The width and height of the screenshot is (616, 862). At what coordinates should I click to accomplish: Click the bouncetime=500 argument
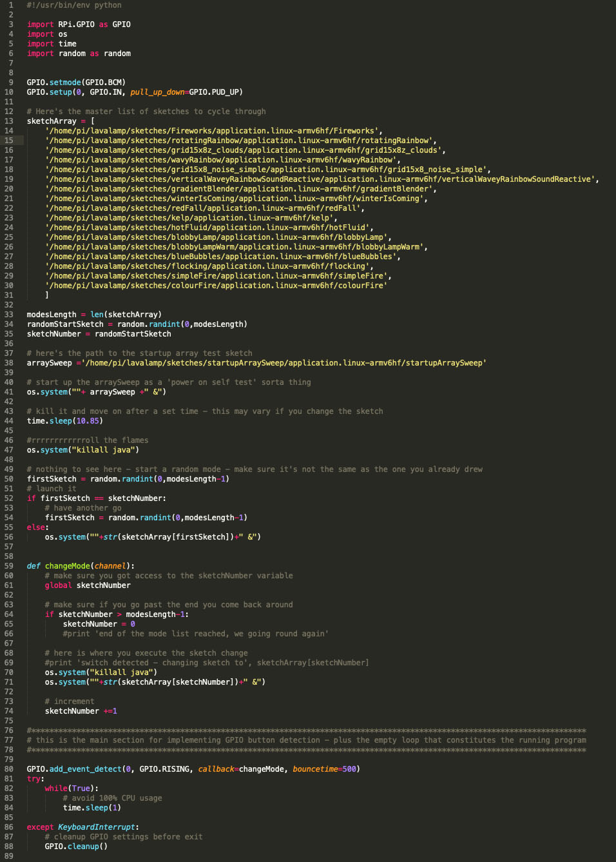[x=325, y=769]
